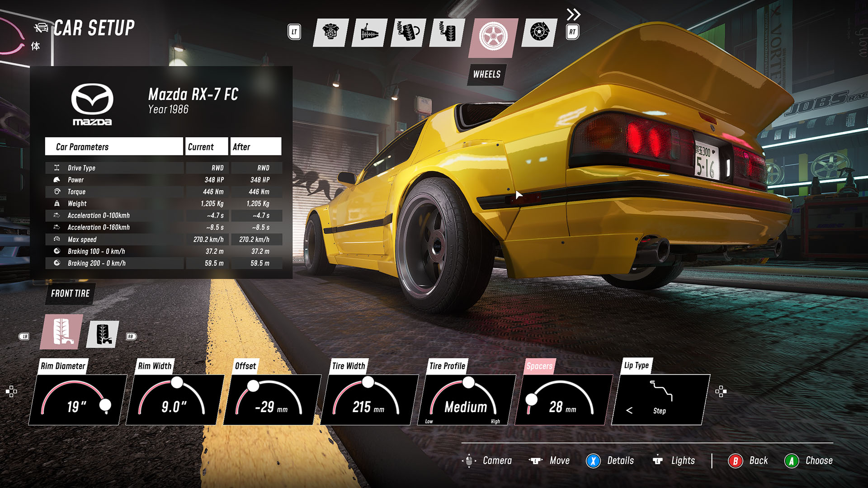868x488 pixels.
Task: Select the Spacers 28 mm dial
Action: point(562,399)
